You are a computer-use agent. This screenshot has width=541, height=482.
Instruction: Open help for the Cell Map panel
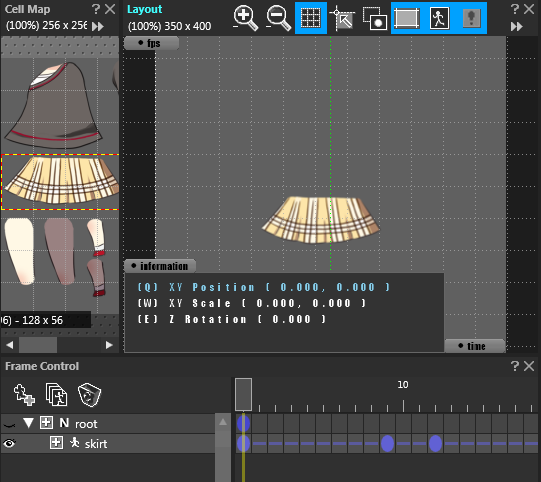pyautogui.click(x=96, y=9)
